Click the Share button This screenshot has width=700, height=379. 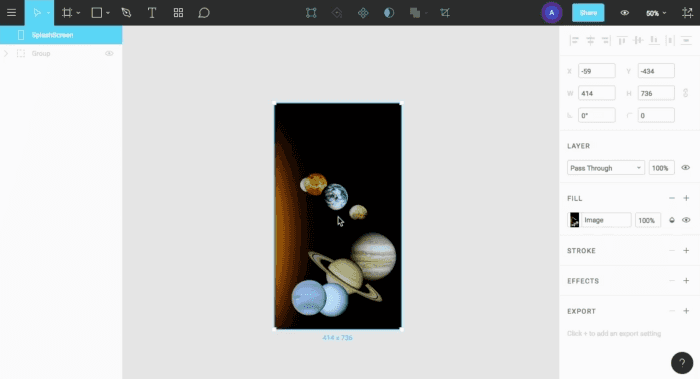coord(588,12)
